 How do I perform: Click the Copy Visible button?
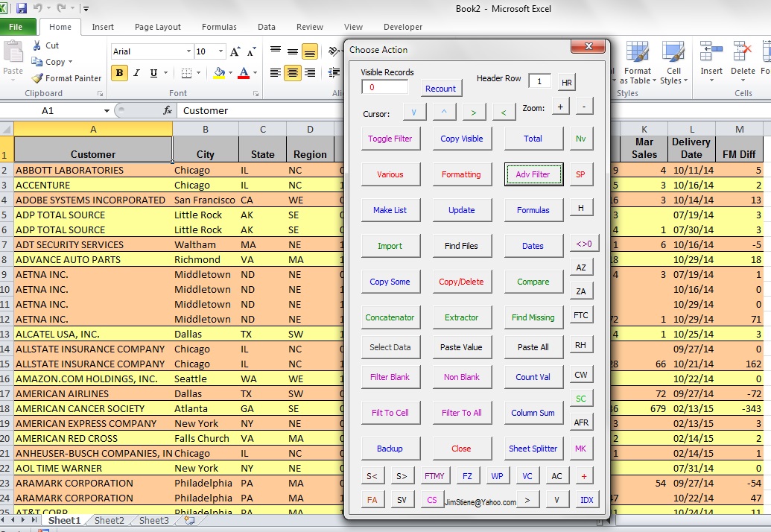[462, 139]
